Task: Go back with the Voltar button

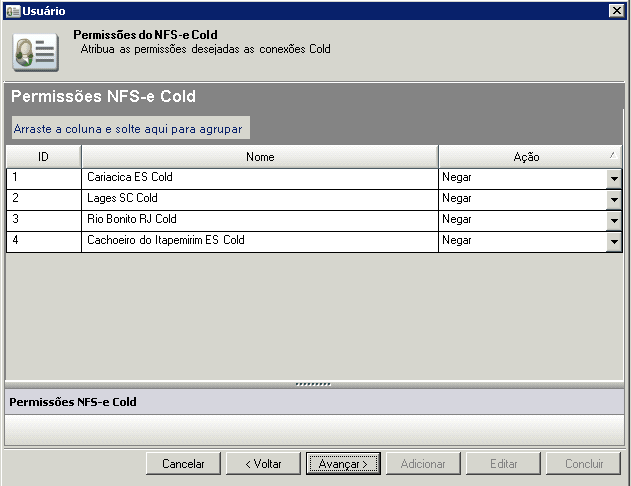Action: click(262, 464)
